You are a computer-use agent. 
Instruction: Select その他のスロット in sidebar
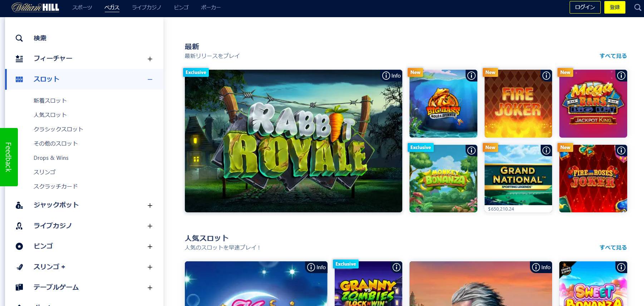coord(56,144)
